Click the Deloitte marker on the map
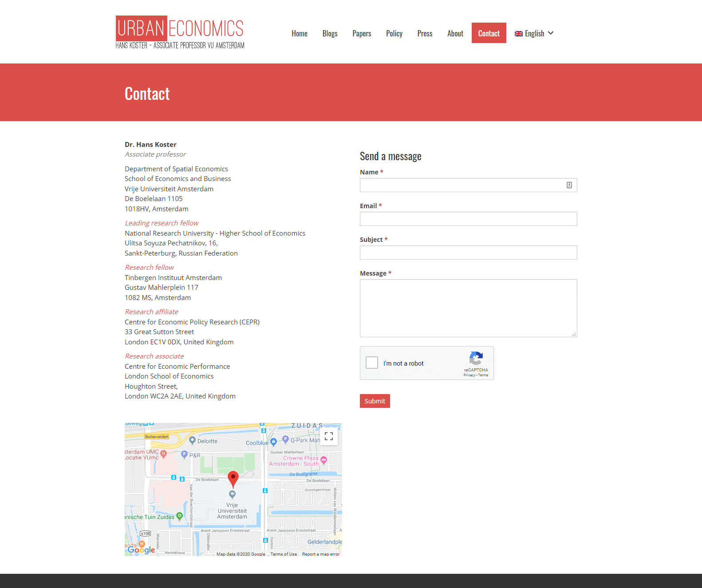 click(x=192, y=440)
